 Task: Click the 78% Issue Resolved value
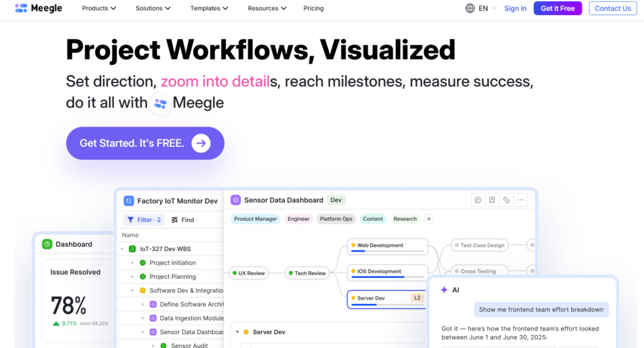(68, 306)
